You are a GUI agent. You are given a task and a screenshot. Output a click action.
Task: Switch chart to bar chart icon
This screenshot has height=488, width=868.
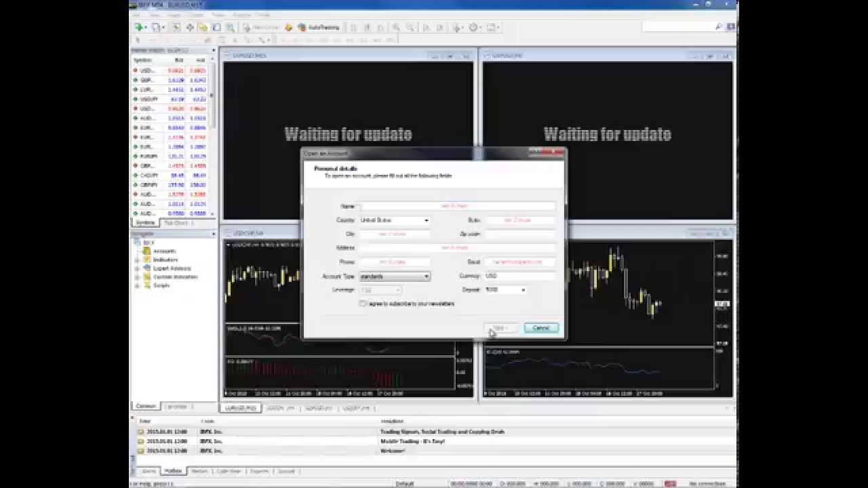point(353,27)
